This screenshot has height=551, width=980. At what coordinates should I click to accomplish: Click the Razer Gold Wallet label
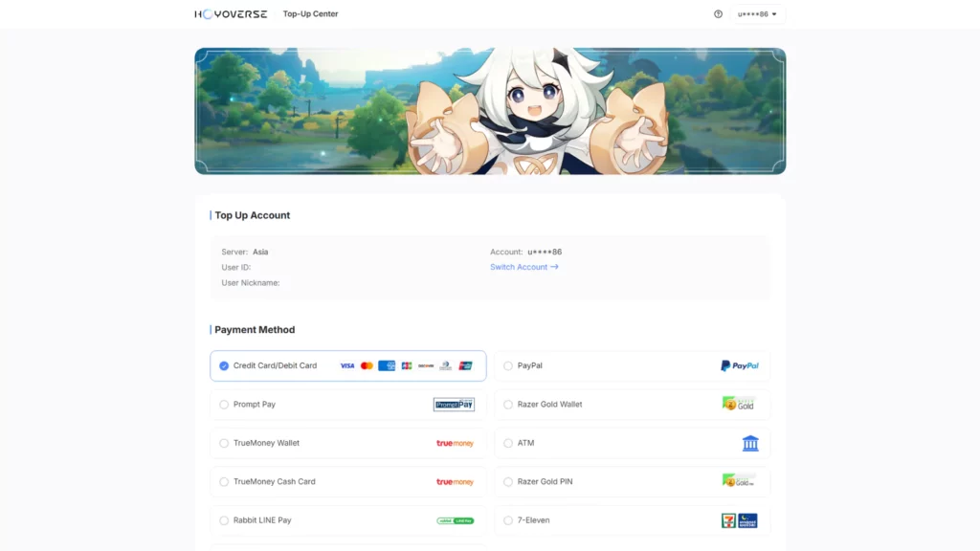point(549,405)
